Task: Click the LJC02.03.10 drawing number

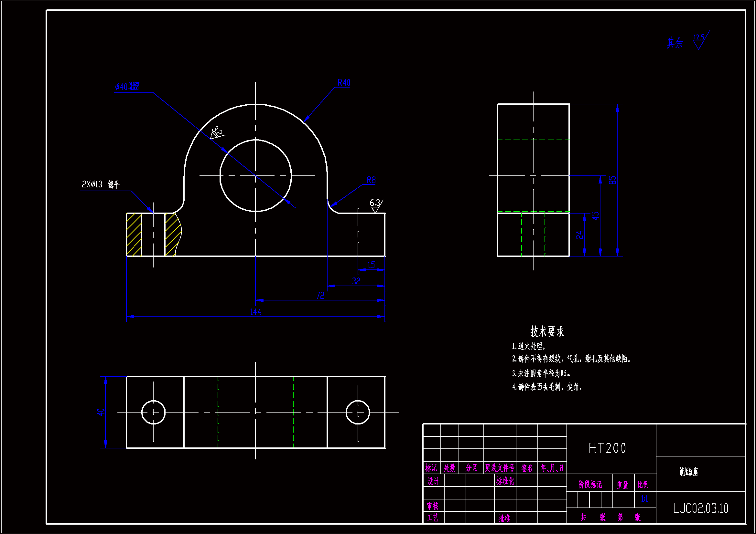Action: point(700,508)
